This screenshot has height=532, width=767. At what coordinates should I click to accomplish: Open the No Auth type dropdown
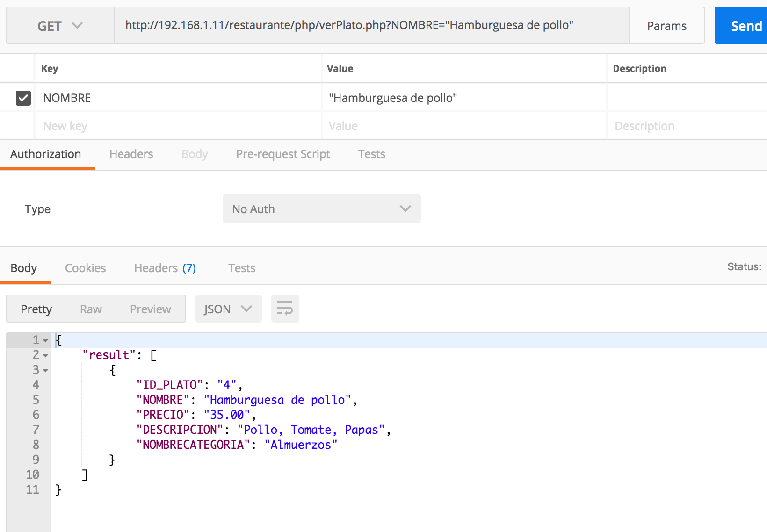pyautogui.click(x=322, y=208)
